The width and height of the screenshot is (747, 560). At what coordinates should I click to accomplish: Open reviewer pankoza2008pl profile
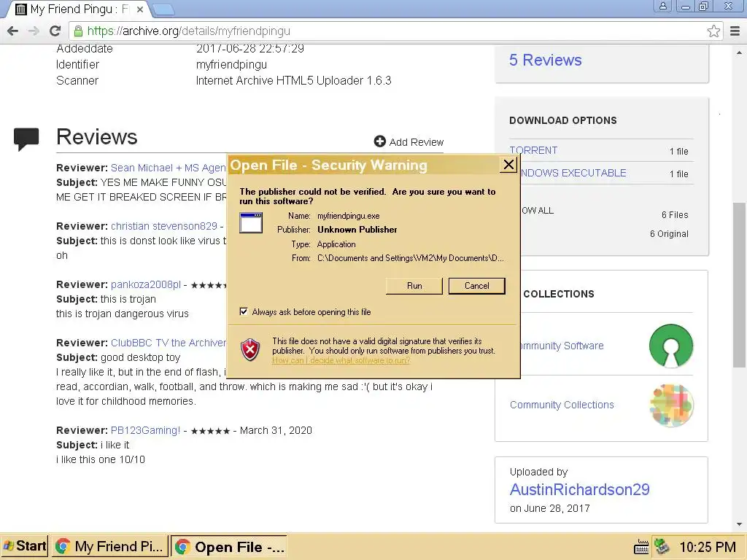(x=146, y=284)
